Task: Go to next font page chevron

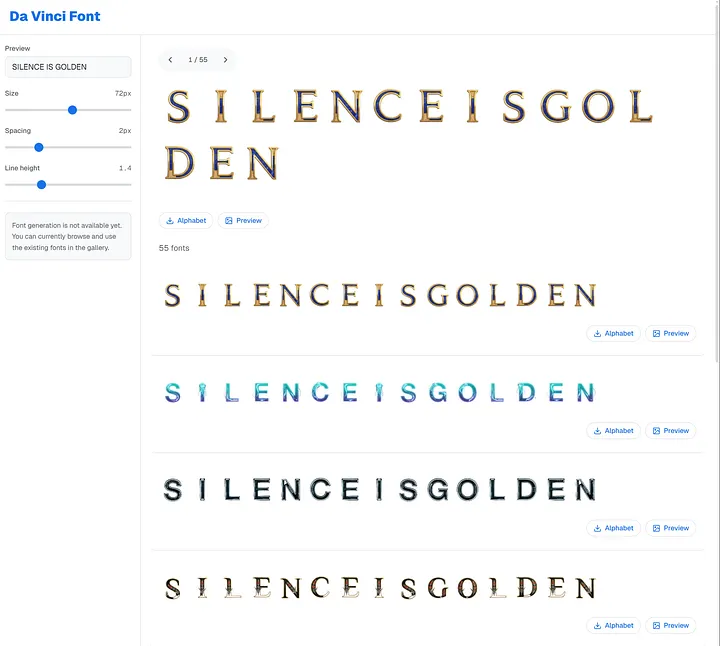Action: coord(225,60)
